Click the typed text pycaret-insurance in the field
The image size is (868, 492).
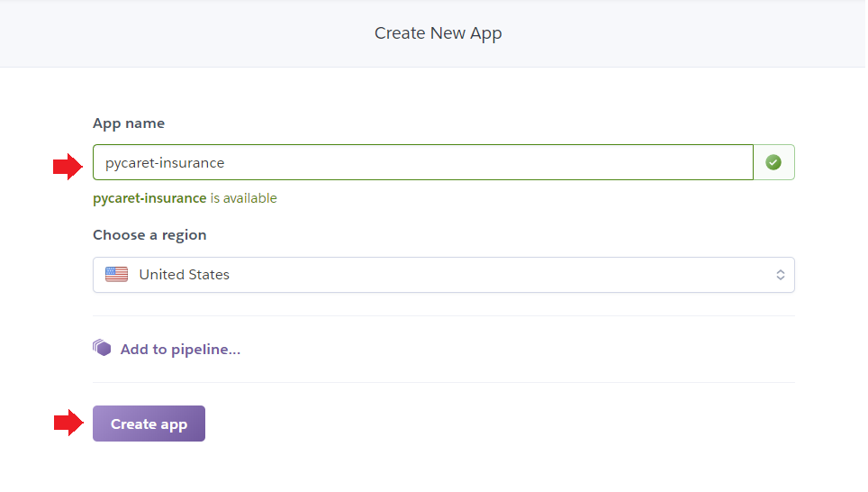165,163
